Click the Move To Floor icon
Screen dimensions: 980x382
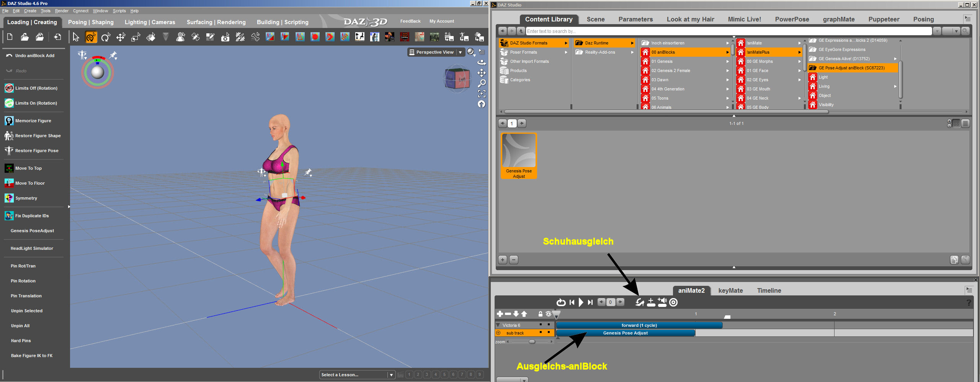coord(9,183)
